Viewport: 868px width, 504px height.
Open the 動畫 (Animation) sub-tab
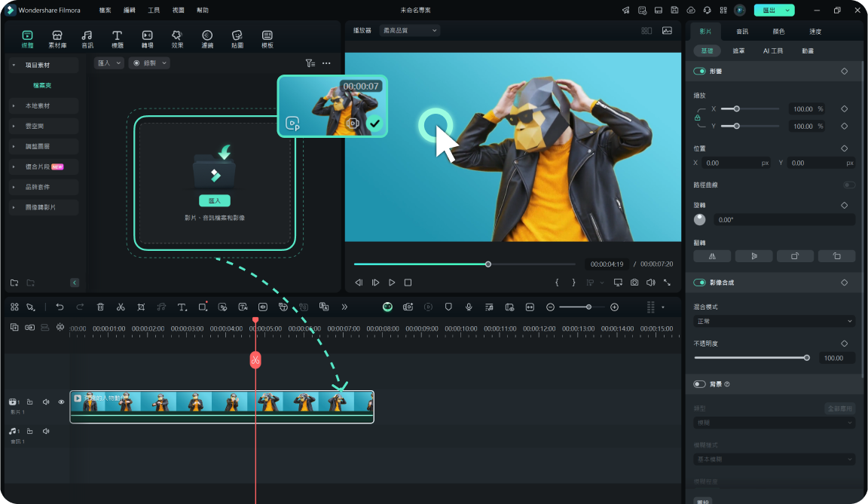808,51
